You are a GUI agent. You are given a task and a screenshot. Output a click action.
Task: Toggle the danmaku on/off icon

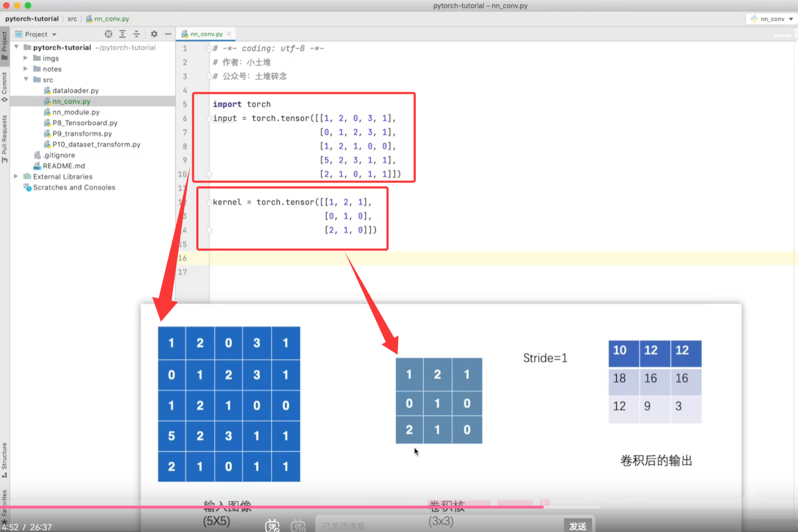(272, 526)
